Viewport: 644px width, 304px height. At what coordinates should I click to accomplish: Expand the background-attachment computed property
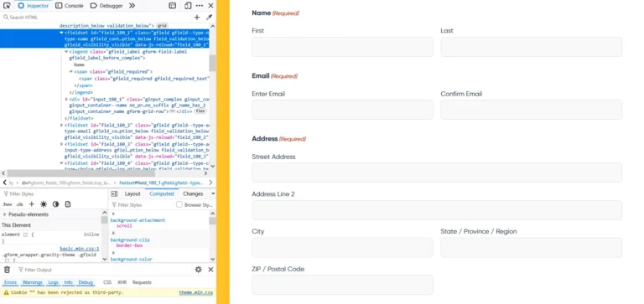[113, 214]
